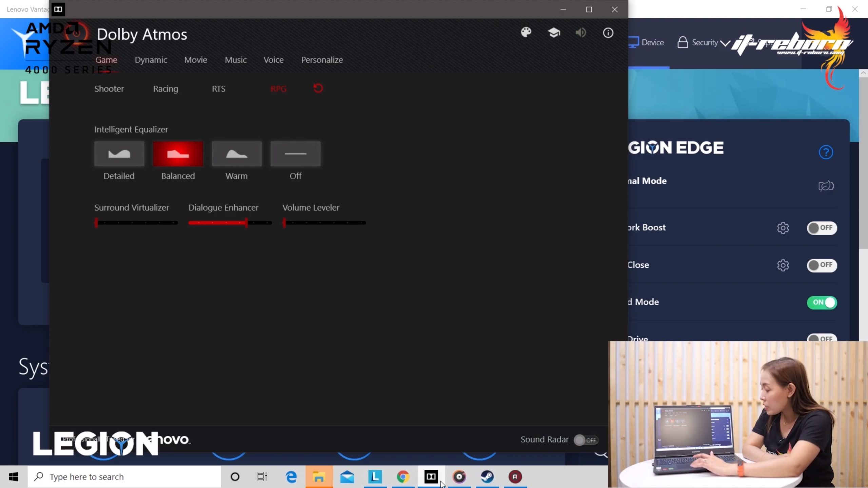
Task: Click the speaker volume icon
Action: (580, 33)
